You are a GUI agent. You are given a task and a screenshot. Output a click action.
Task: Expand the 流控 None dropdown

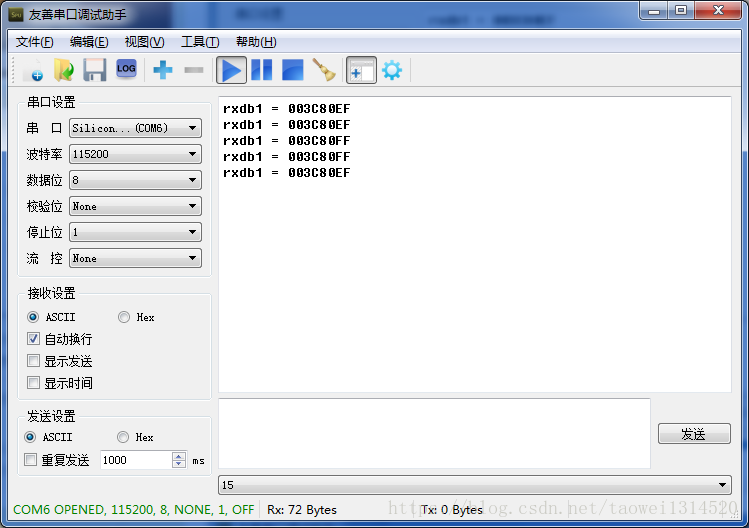tap(135, 258)
